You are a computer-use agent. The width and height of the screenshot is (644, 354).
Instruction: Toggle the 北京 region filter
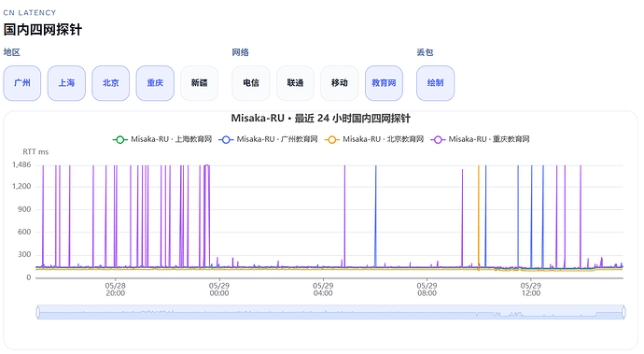click(111, 83)
